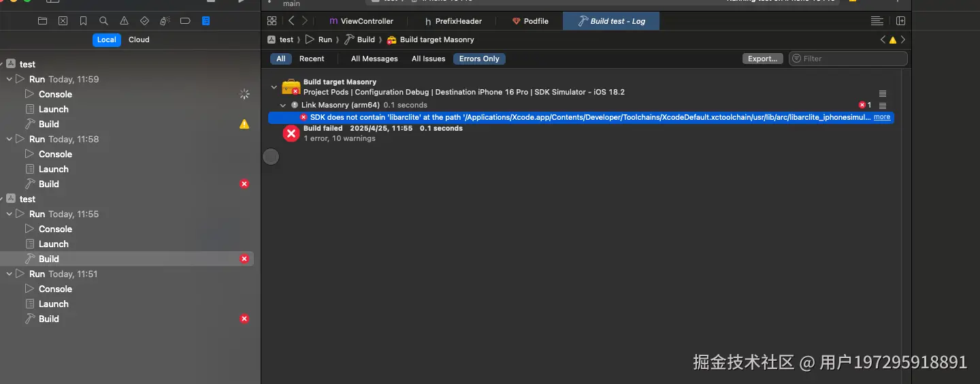980x384 pixels.
Task: Click Build target Masonry in the breadcrumb
Action: [431, 39]
